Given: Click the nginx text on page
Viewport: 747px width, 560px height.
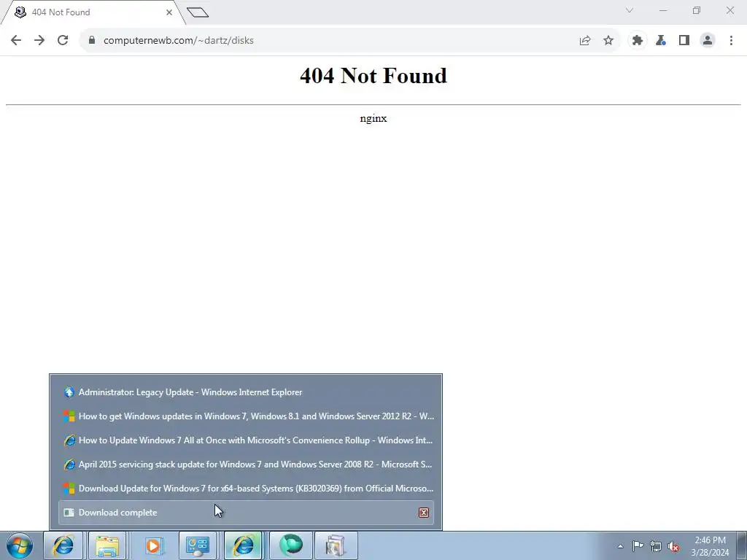Looking at the screenshot, I should (373, 119).
